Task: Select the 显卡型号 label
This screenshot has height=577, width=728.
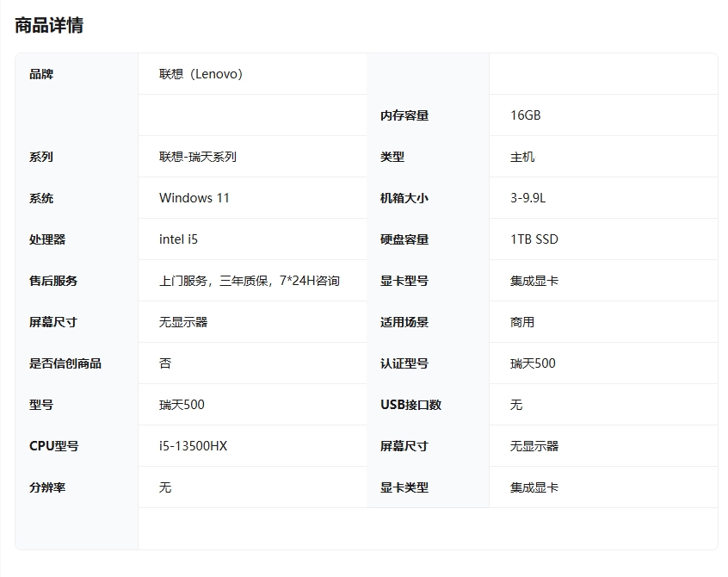Action: pos(404,281)
